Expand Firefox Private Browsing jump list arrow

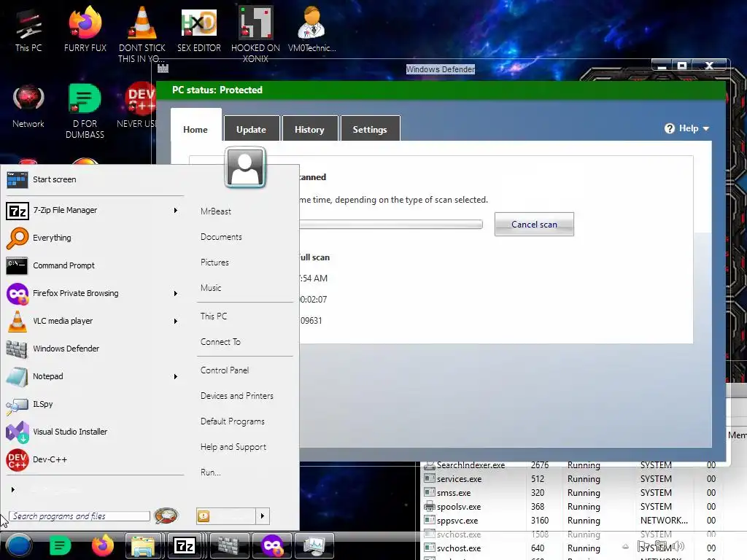[x=175, y=293]
